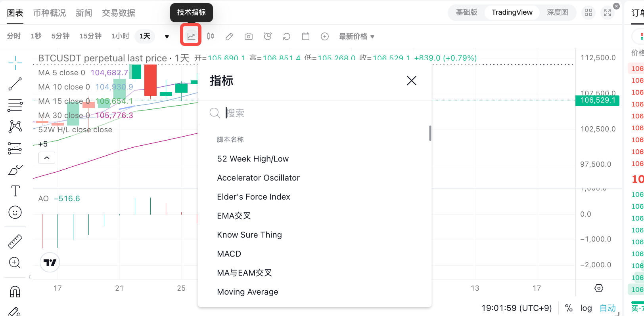The image size is (644, 316).
Task: Open the latest price dropdown
Action: pos(356,36)
